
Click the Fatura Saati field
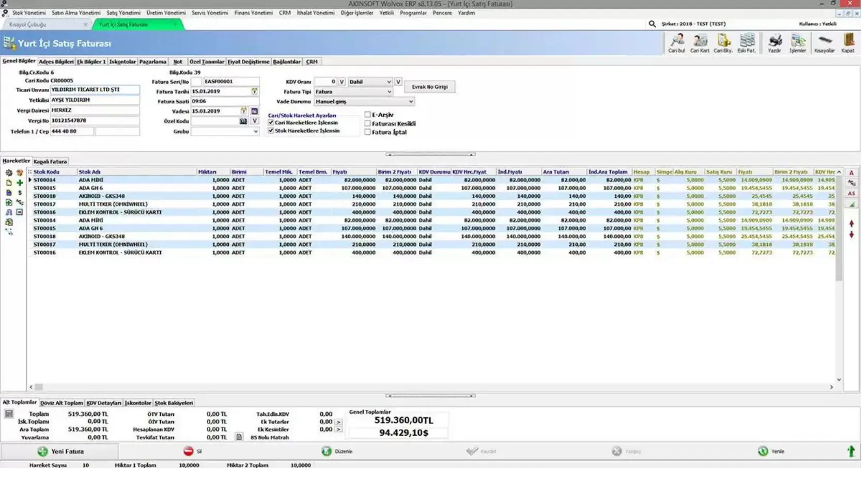[226, 102]
